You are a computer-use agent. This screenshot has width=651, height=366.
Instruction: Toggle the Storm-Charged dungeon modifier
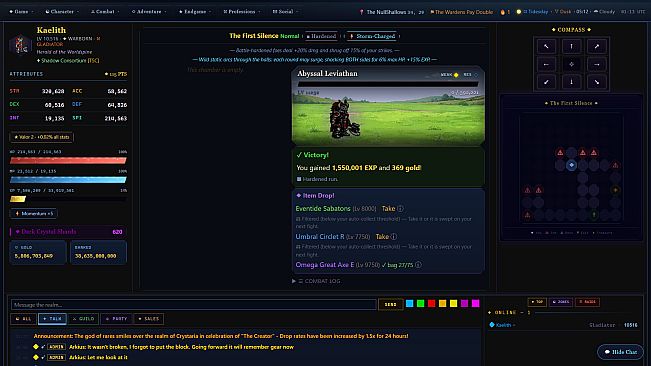click(373, 36)
